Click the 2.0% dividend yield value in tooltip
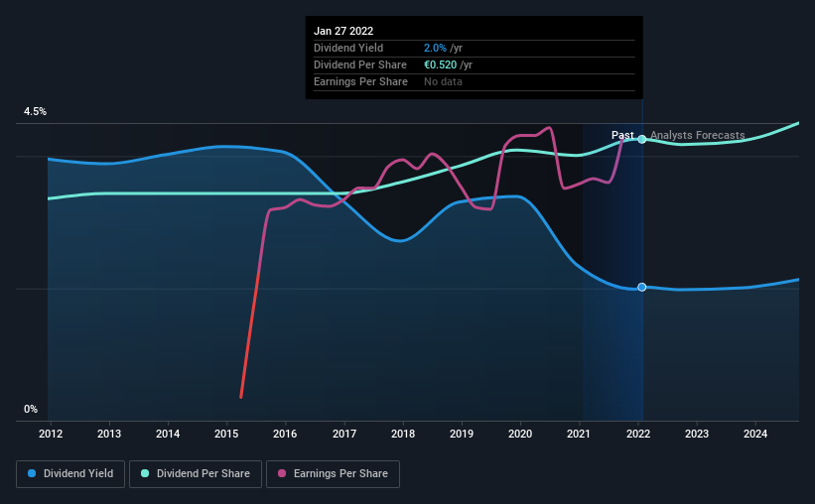The height and width of the screenshot is (504, 815). 435,48
